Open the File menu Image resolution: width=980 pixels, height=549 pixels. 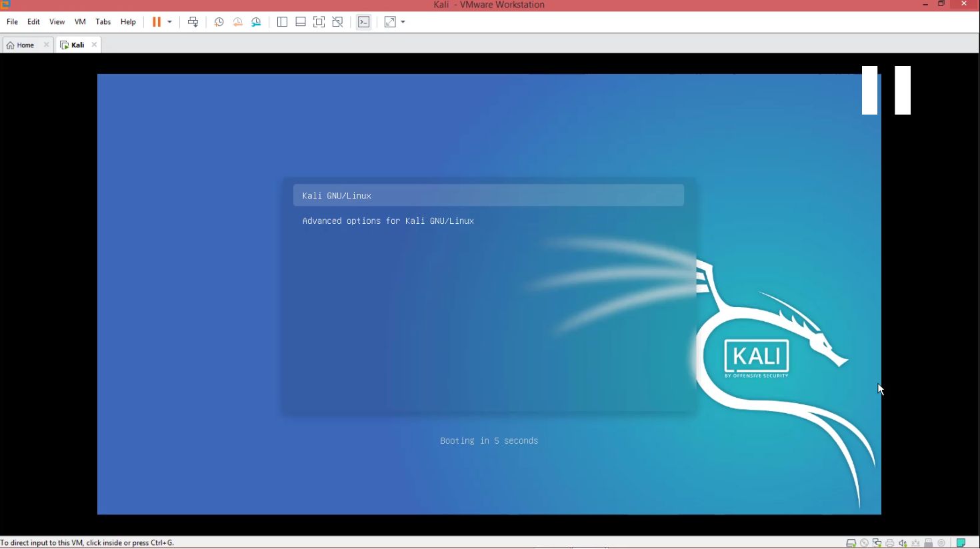click(x=12, y=22)
